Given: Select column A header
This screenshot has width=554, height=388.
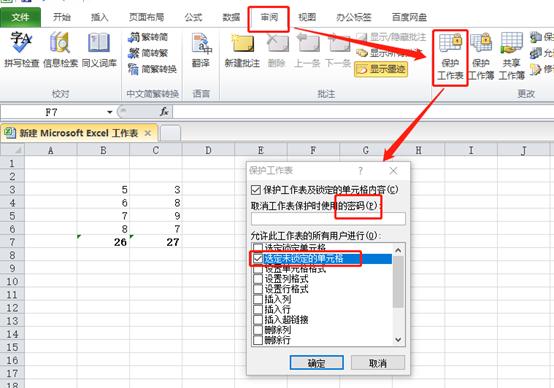Looking at the screenshot, I should point(51,150).
